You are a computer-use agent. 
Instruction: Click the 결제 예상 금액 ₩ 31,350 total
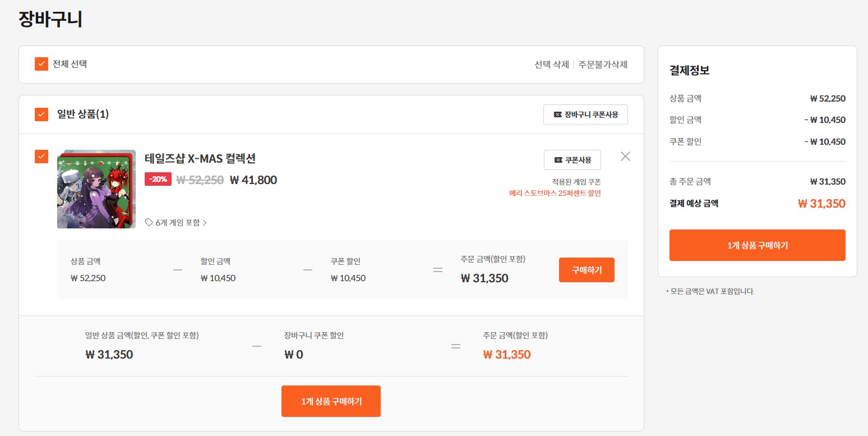pos(821,204)
